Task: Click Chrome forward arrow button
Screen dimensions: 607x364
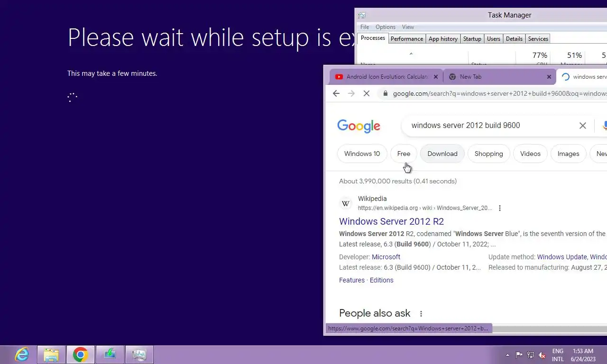Action: (x=351, y=93)
